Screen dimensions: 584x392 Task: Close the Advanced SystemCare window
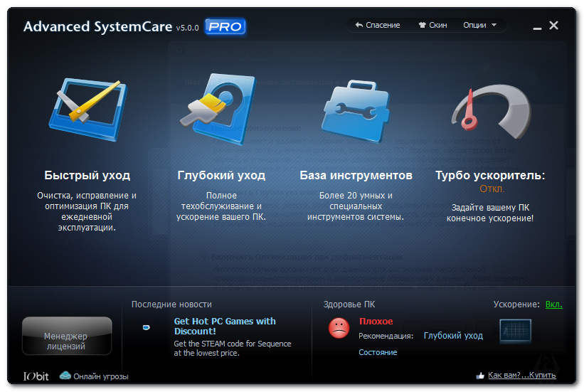[554, 26]
